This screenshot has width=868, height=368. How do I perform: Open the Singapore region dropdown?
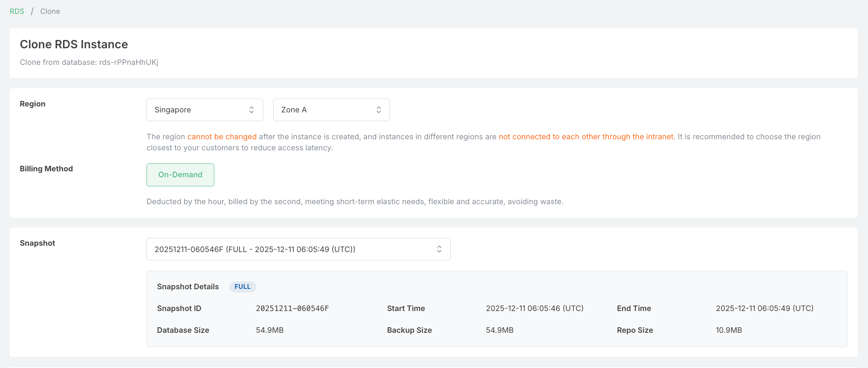click(x=204, y=110)
